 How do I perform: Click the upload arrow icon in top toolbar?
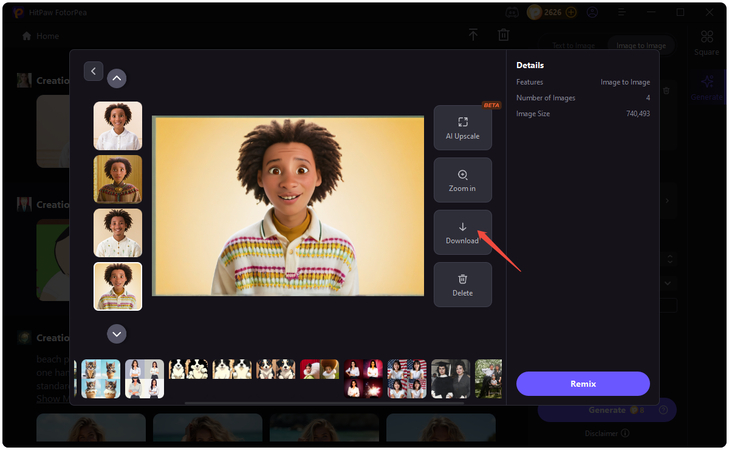[473, 35]
